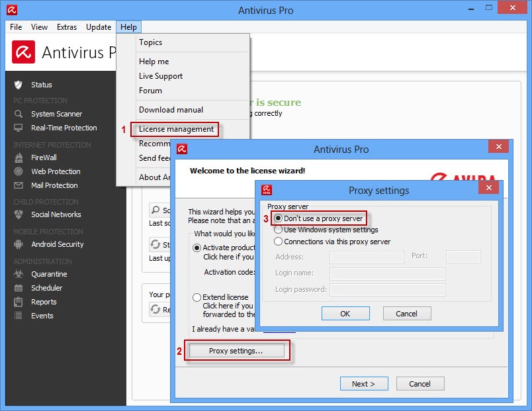This screenshot has width=532, height=411.
Task: Open Quarantine in the sidebar
Action: [x=49, y=274]
